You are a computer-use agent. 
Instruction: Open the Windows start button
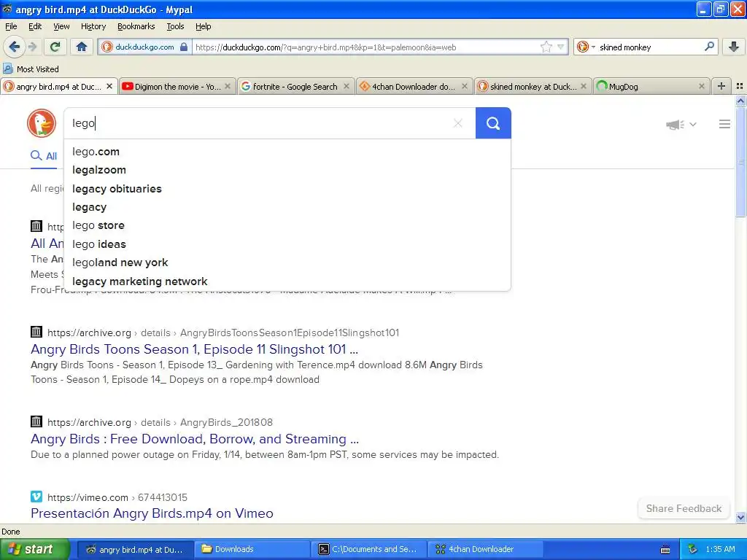pyautogui.click(x=35, y=549)
